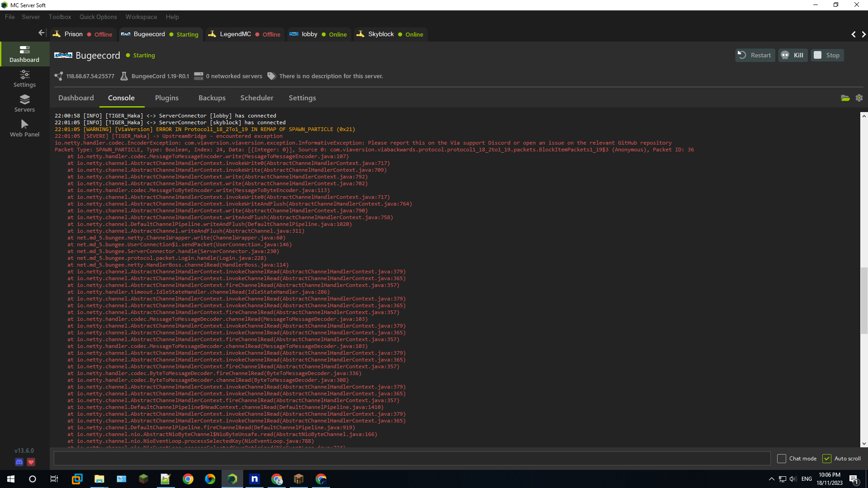The width and height of the screenshot is (868, 488).
Task: Open the Toolbox menu
Action: 60,17
